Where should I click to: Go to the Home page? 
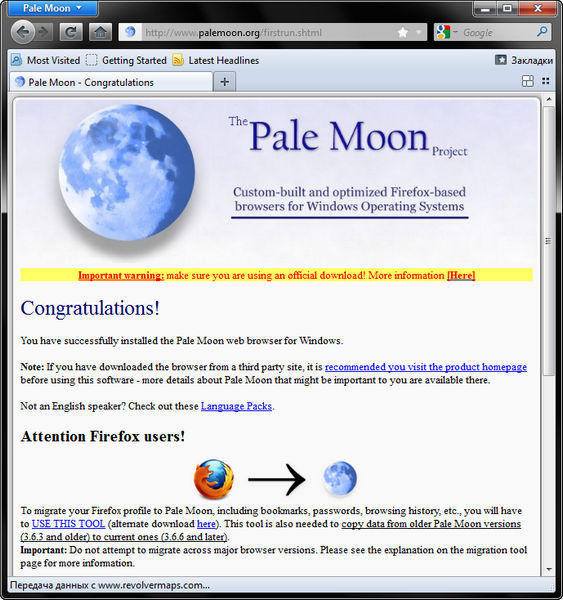pyautogui.click(x=100, y=32)
